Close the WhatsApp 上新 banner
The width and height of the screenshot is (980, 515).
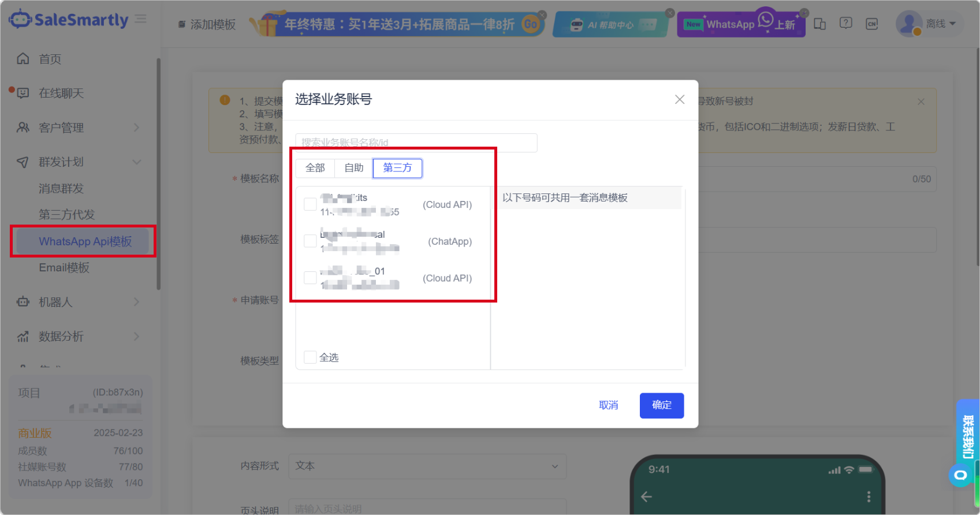[x=804, y=13]
